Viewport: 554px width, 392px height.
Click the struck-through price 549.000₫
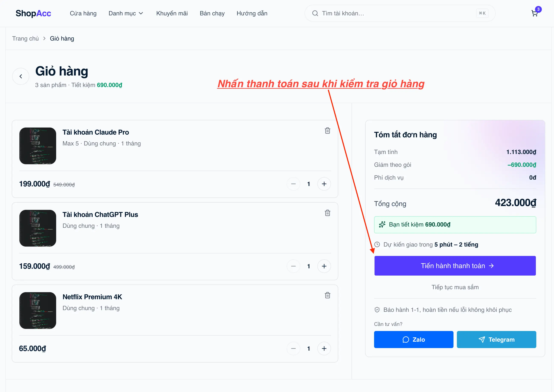pos(64,185)
